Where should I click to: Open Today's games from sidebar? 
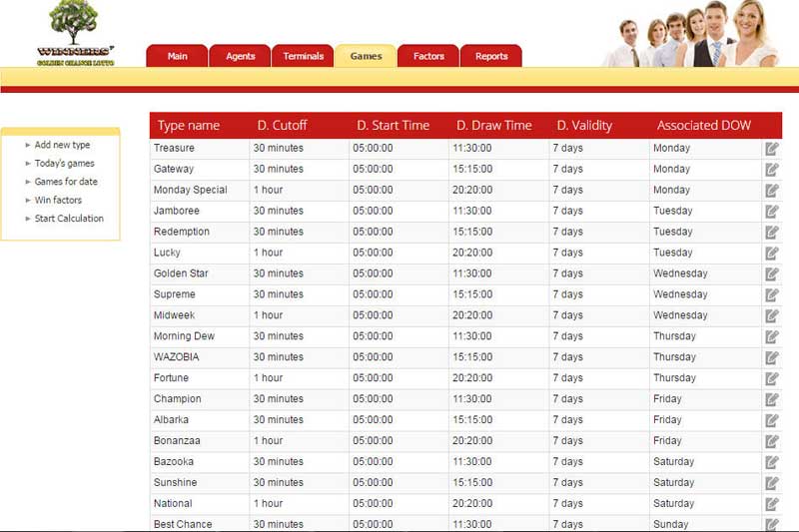[x=64, y=164]
